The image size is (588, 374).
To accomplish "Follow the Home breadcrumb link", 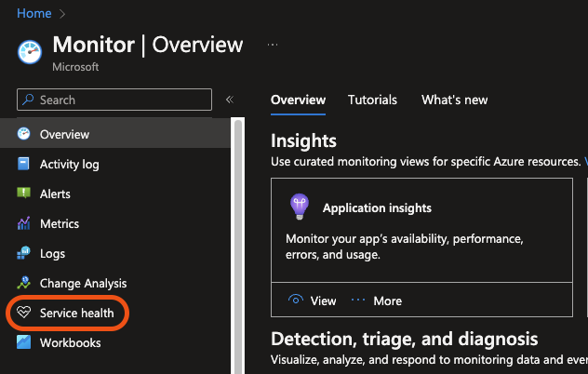I will pos(34,13).
